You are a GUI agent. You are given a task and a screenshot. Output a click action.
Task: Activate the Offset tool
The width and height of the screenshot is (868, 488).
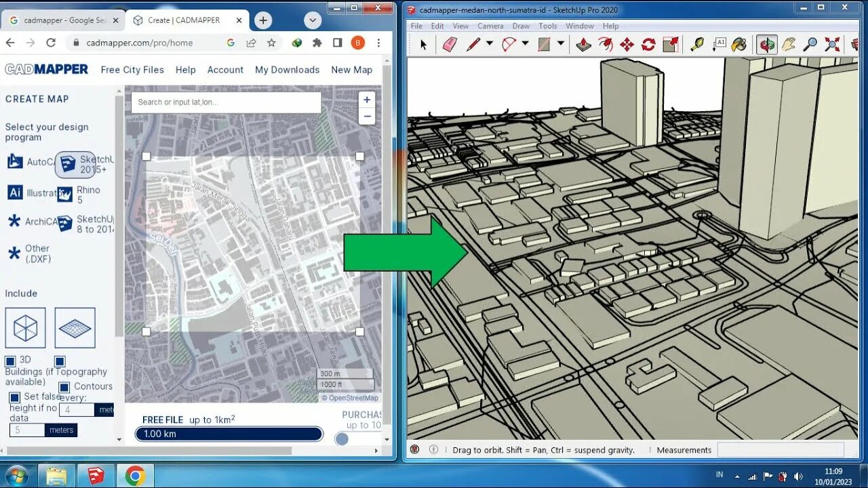coord(605,45)
